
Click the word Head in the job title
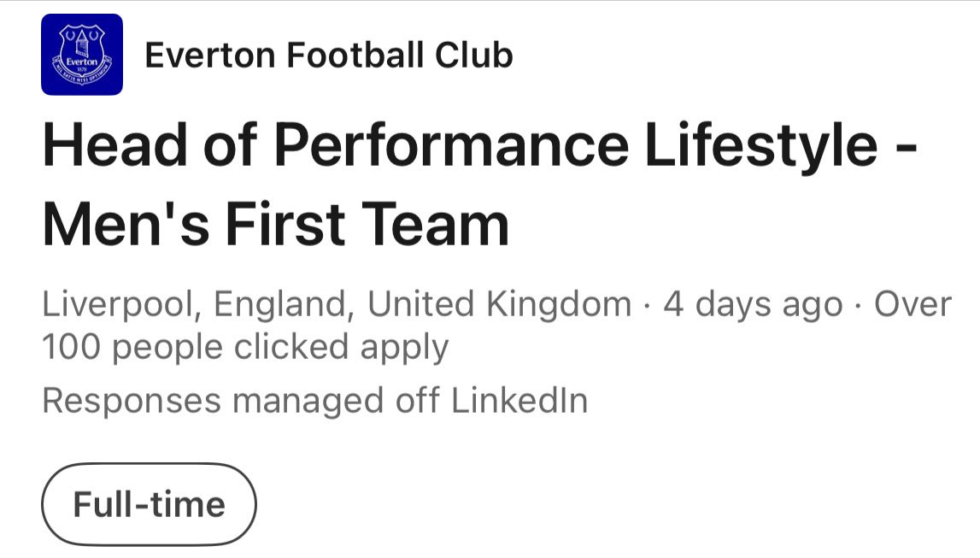[115, 145]
